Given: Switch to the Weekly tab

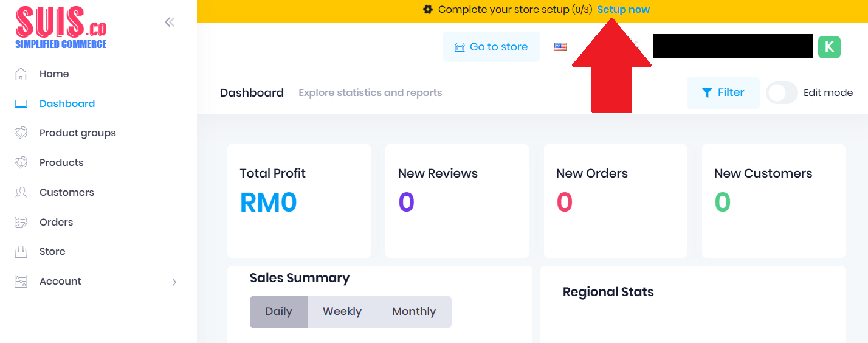Looking at the screenshot, I should tap(342, 311).
